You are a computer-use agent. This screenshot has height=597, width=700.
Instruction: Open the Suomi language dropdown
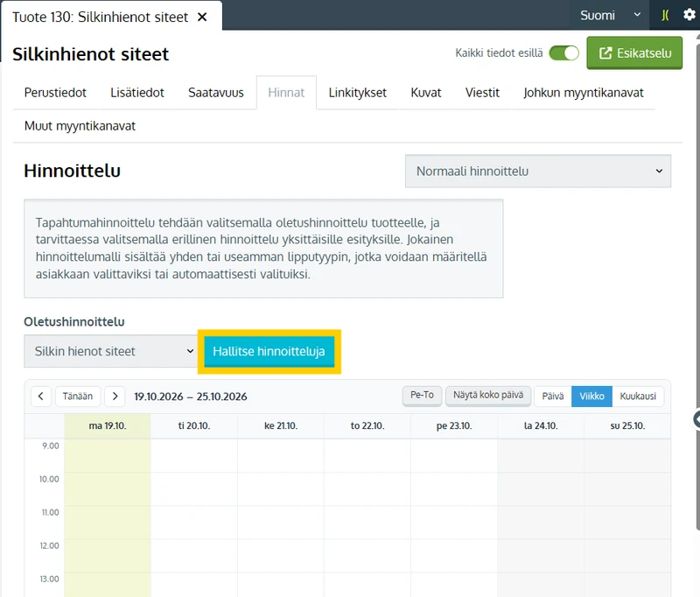point(610,16)
